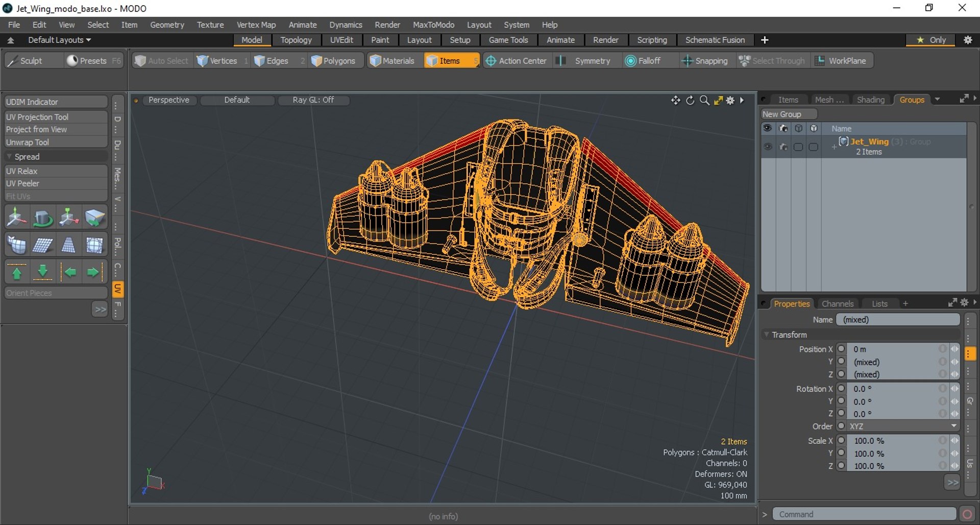The height and width of the screenshot is (525, 980).
Task: Click the New Group button
Action: [789, 114]
